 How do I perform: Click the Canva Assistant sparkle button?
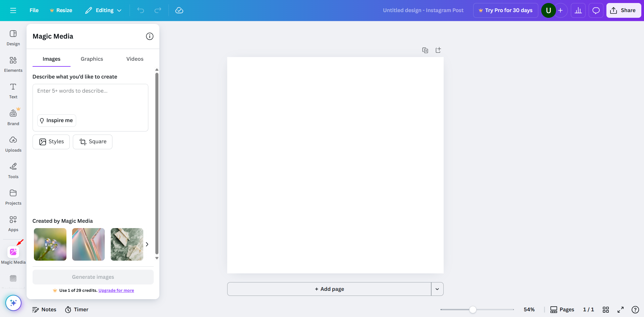[13, 303]
